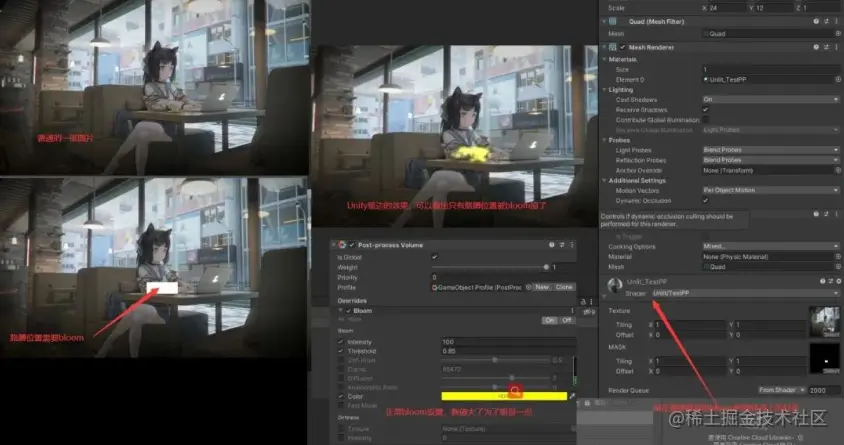
Task: Open help for Quad Mesh Filter component
Action: 816,22
